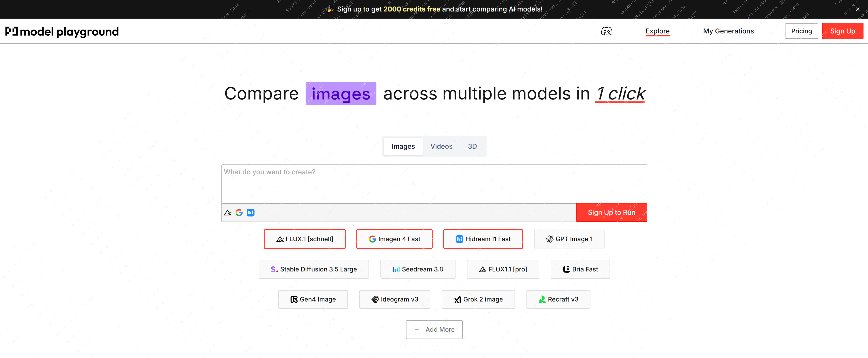
Task: Open the Add More models button
Action: [x=434, y=330]
